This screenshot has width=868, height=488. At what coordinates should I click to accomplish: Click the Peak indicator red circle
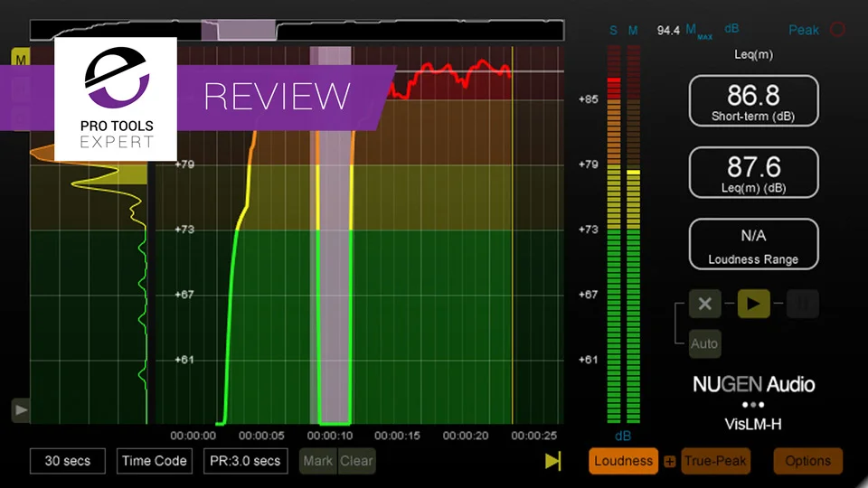coord(837,29)
